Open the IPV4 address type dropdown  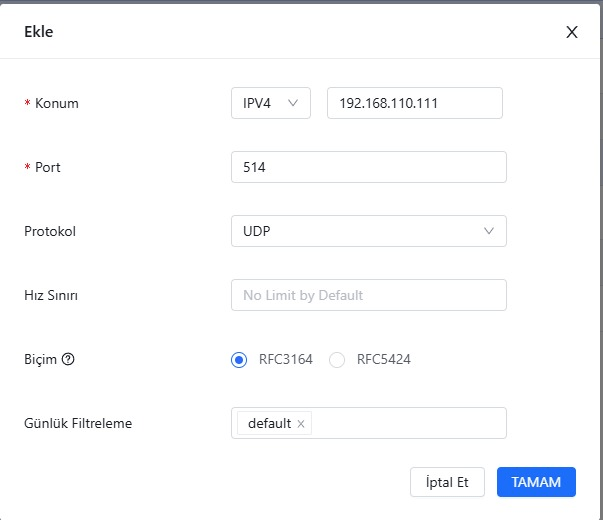click(x=271, y=103)
